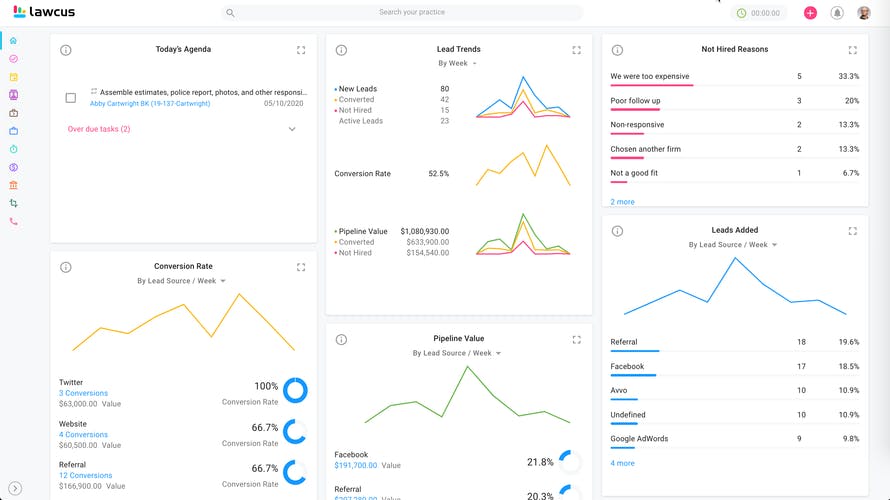Open Abby Cartwright BK matter link

coord(150,104)
